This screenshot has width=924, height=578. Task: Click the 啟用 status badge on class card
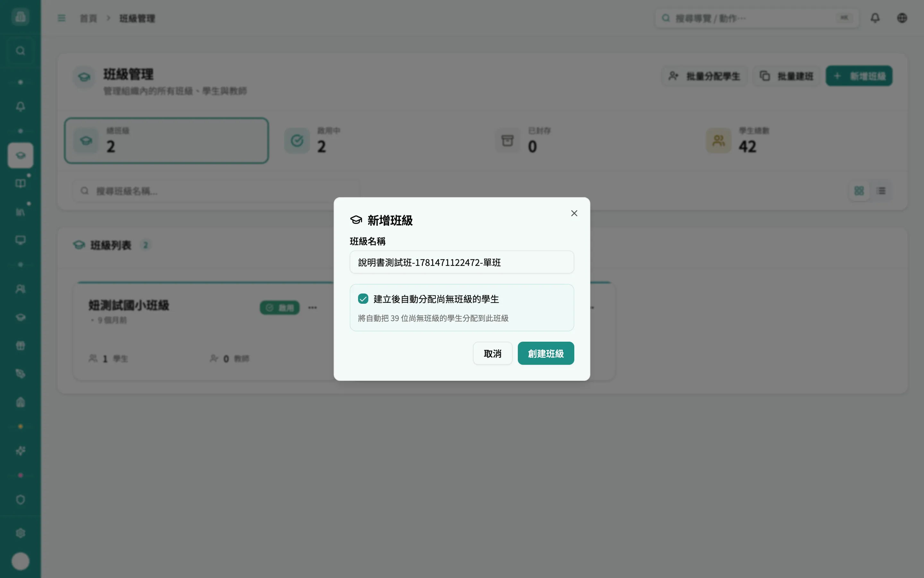[x=279, y=308]
